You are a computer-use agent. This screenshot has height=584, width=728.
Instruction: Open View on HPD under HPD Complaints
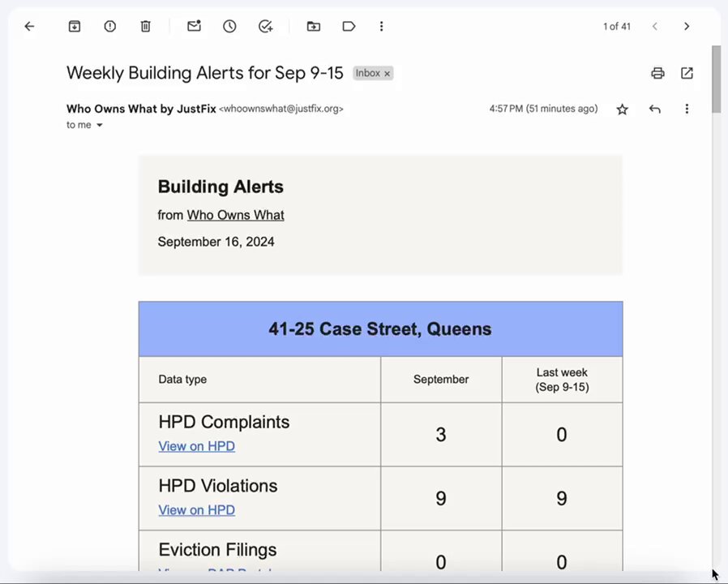point(196,446)
